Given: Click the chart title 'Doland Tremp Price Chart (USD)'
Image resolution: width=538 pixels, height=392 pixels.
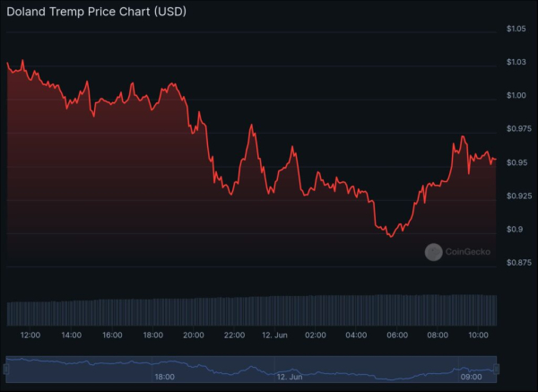Looking at the screenshot, I should pyautogui.click(x=97, y=12).
